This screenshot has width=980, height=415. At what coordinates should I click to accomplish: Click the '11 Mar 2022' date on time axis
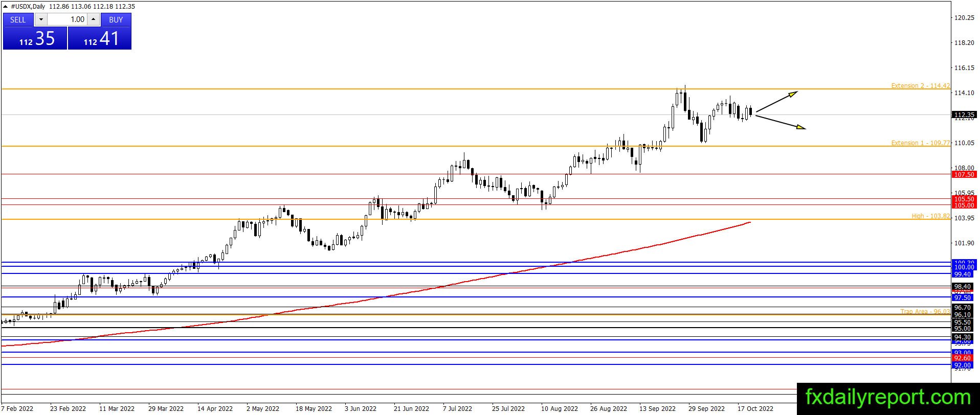click(x=117, y=408)
